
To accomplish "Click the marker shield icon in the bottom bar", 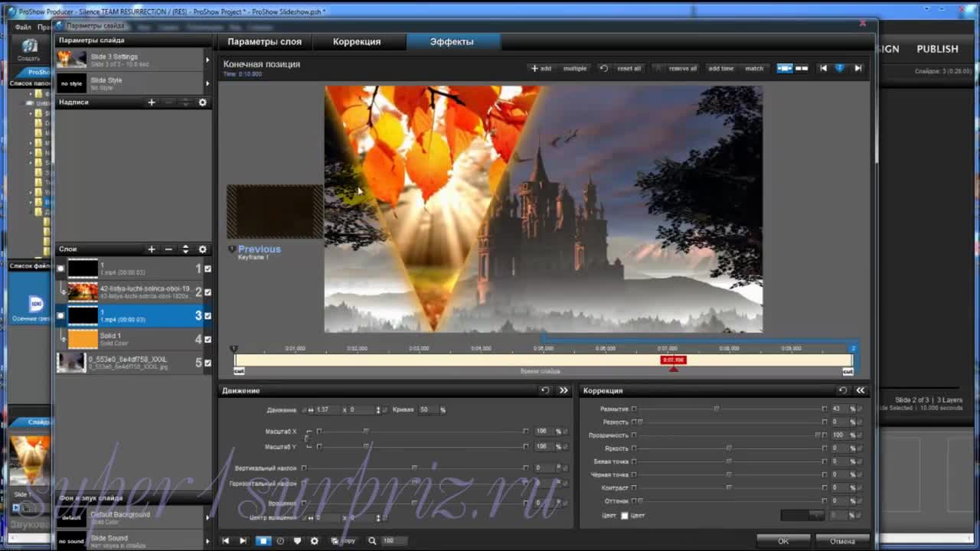I will pos(297,540).
